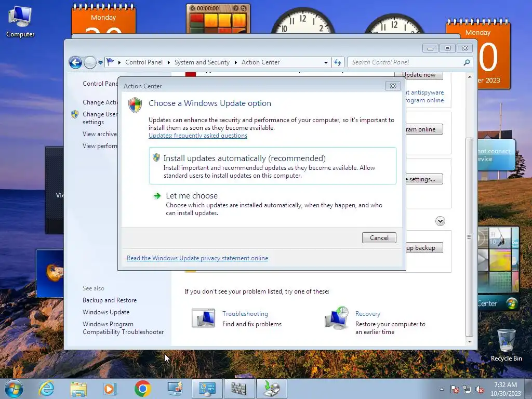Switch to the install disc taskbar button

[x=271, y=389]
